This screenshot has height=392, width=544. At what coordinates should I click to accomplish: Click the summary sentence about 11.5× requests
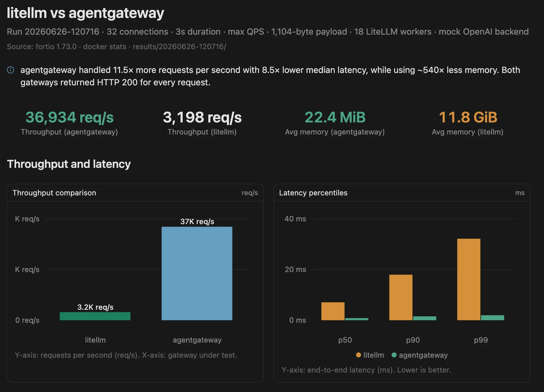point(270,76)
